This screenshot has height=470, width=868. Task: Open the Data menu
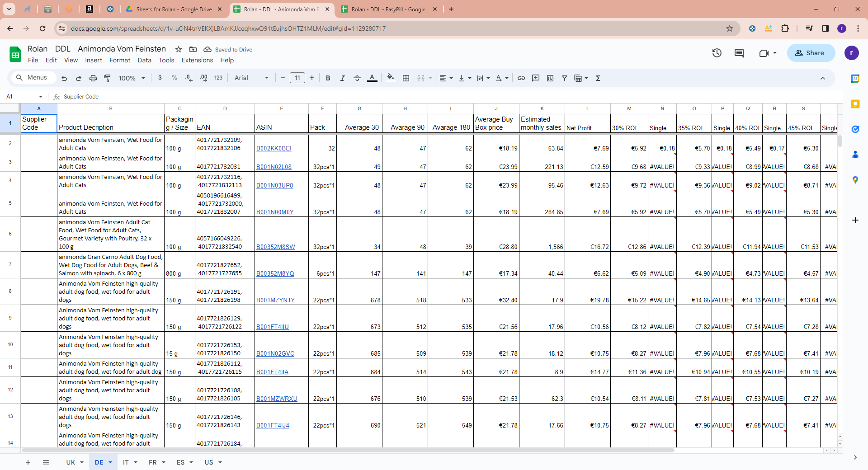[145, 60]
